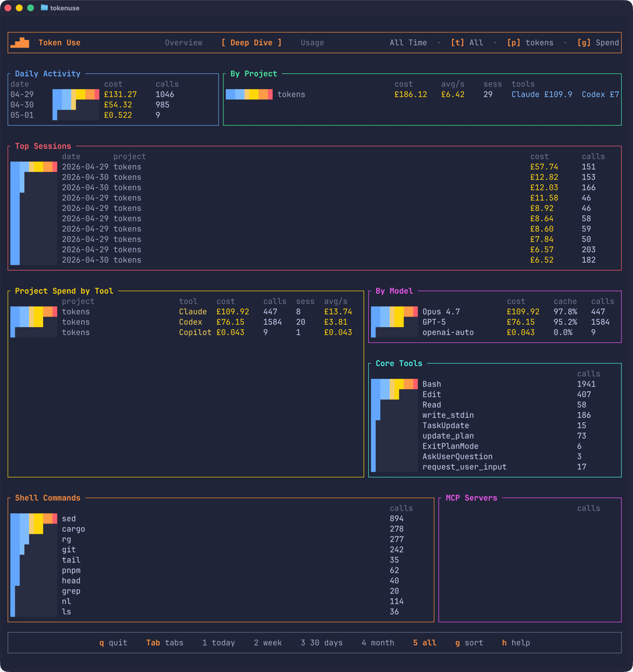This screenshot has height=672, width=633.
Task: Select 2 week range in footer
Action: pos(268,642)
